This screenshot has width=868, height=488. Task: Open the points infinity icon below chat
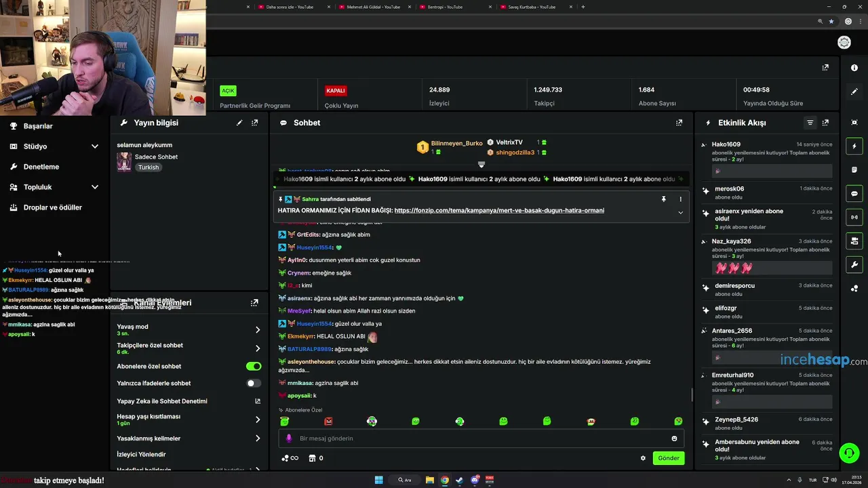pyautogui.click(x=290, y=458)
